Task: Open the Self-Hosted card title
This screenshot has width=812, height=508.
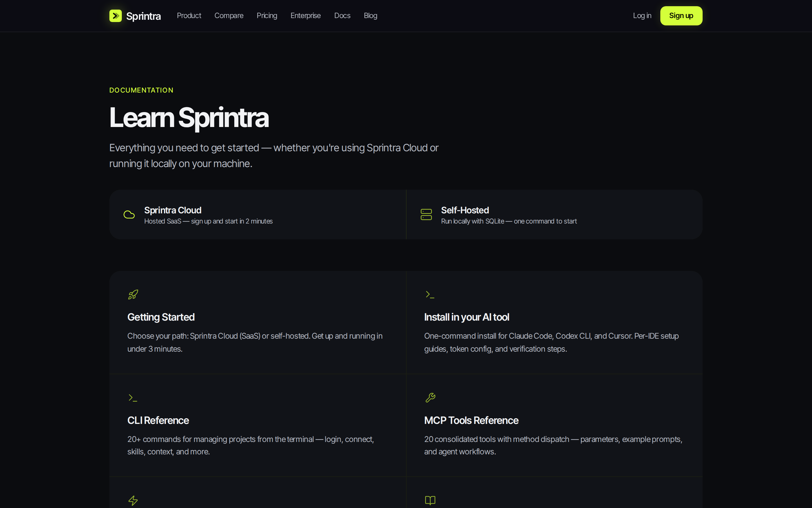Action: [465, 210]
